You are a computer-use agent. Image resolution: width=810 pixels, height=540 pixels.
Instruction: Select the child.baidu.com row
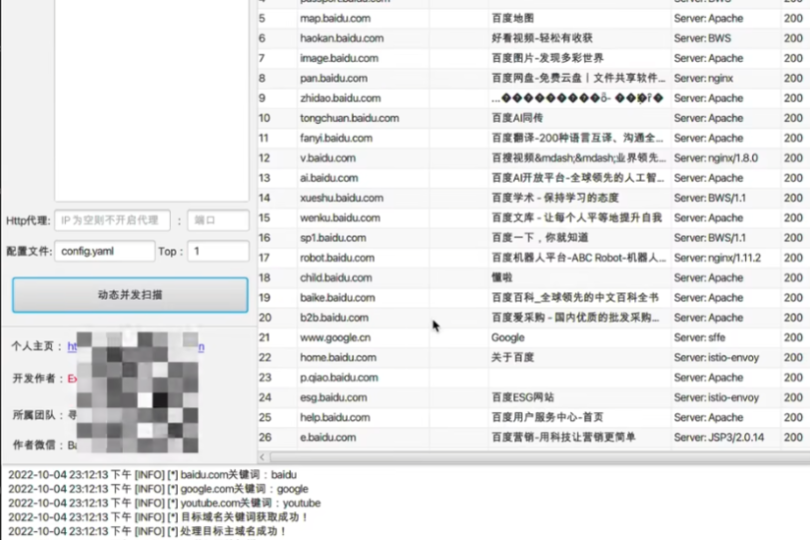pos(534,278)
